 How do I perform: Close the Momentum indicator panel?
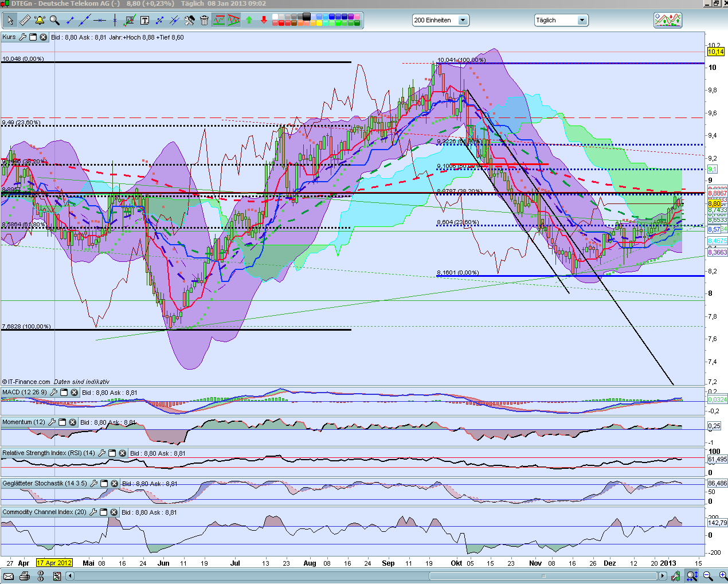click(x=72, y=422)
